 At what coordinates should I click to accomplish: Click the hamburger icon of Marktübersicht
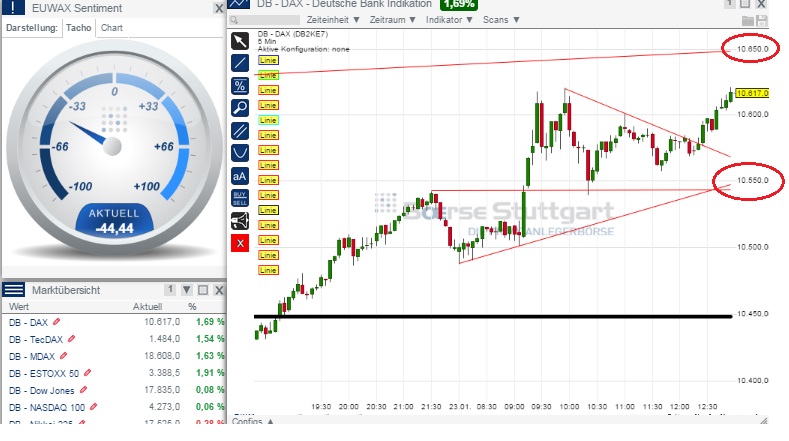pyautogui.click(x=14, y=289)
